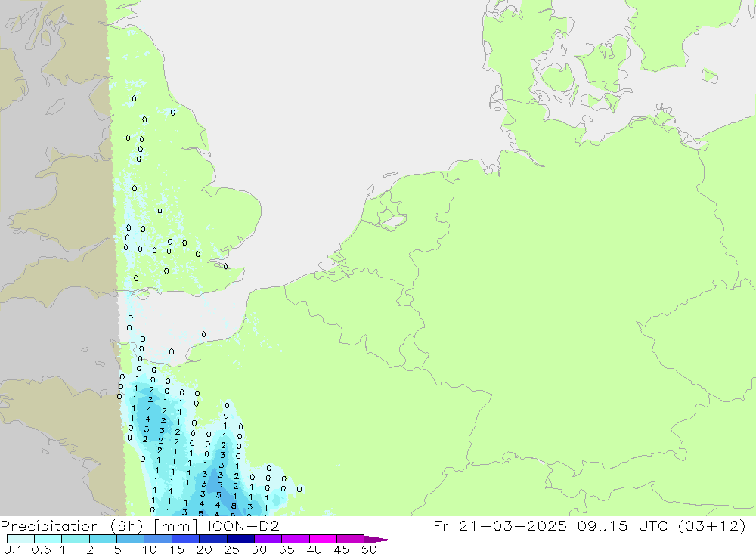This screenshot has height=554, width=756.
Task: Select the 30–35 mm violet legend swatch
Action: [x=268, y=539]
